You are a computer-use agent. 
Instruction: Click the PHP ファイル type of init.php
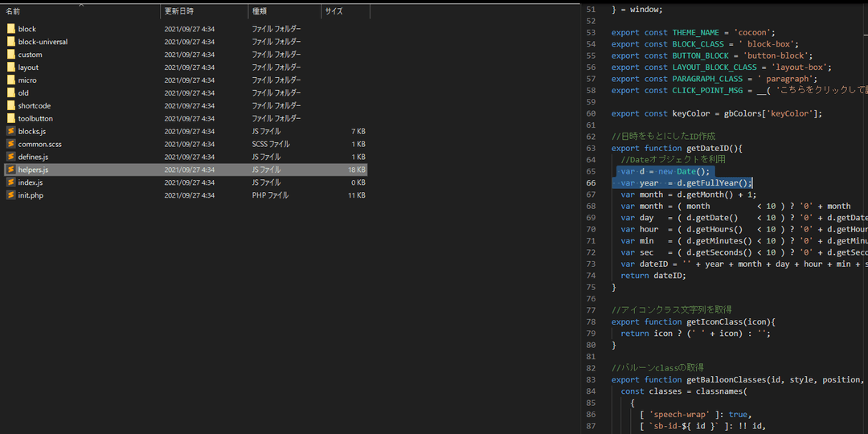[270, 194]
